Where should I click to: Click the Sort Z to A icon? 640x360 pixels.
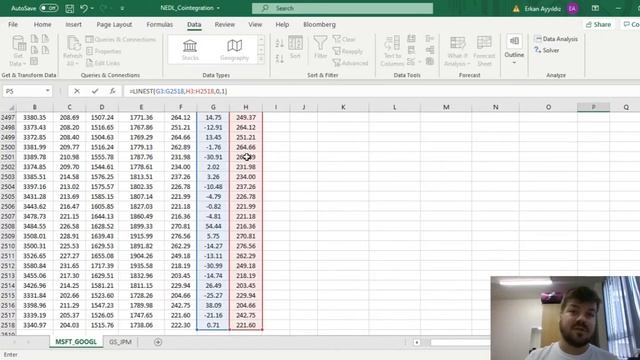(x=280, y=59)
